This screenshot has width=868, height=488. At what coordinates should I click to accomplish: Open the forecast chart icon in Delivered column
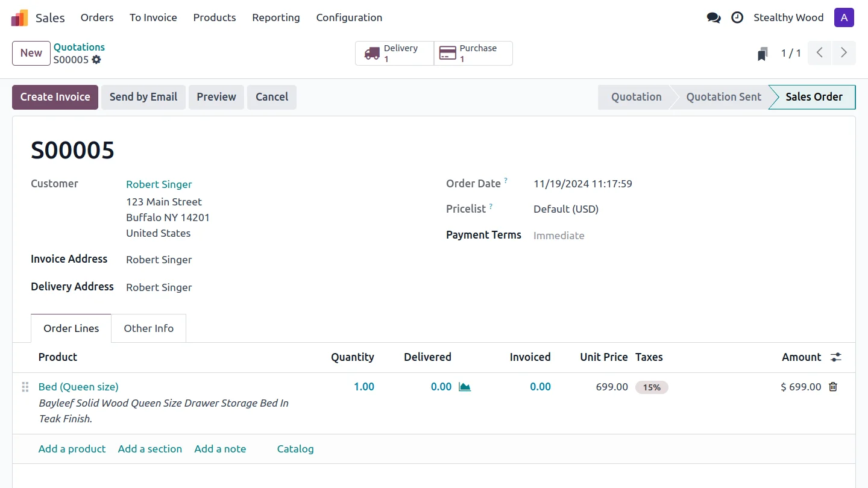pyautogui.click(x=464, y=387)
